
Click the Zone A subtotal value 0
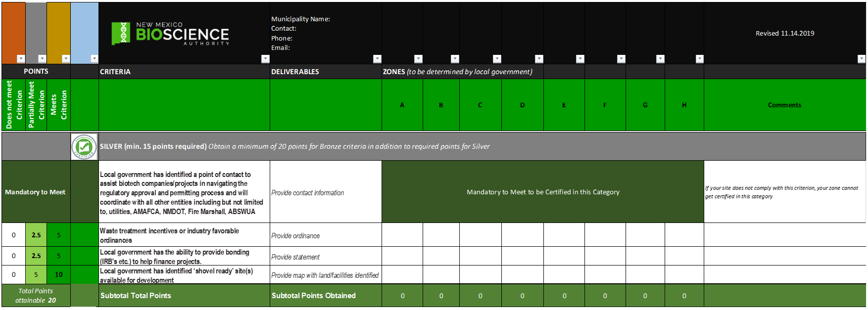click(x=402, y=296)
